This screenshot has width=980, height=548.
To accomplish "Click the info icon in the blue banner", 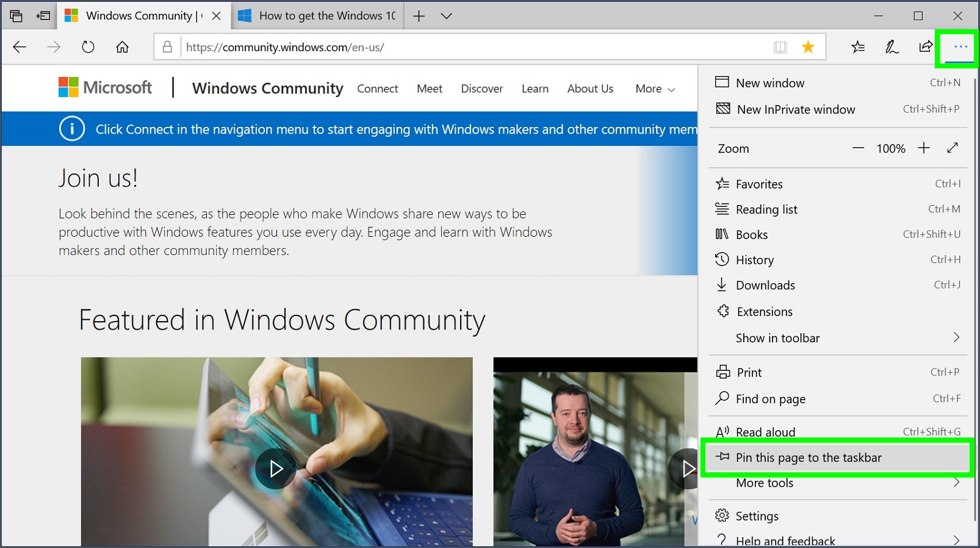I will pos(72,129).
